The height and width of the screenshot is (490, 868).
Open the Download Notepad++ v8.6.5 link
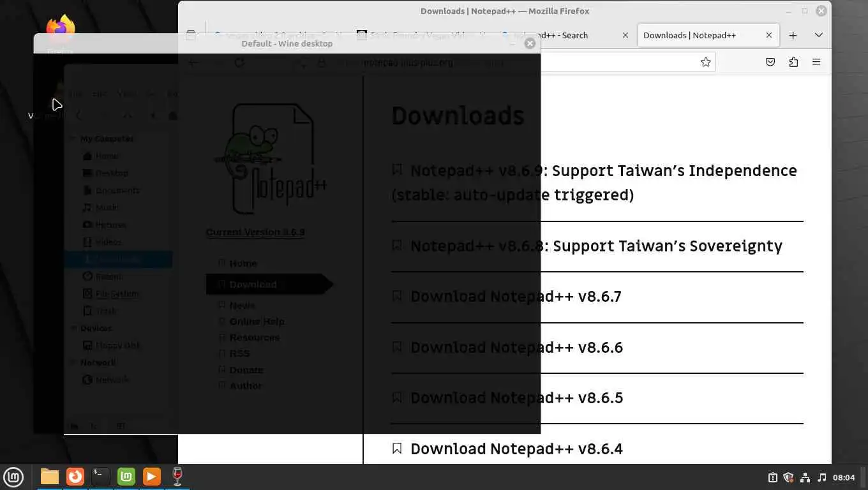coord(516,397)
